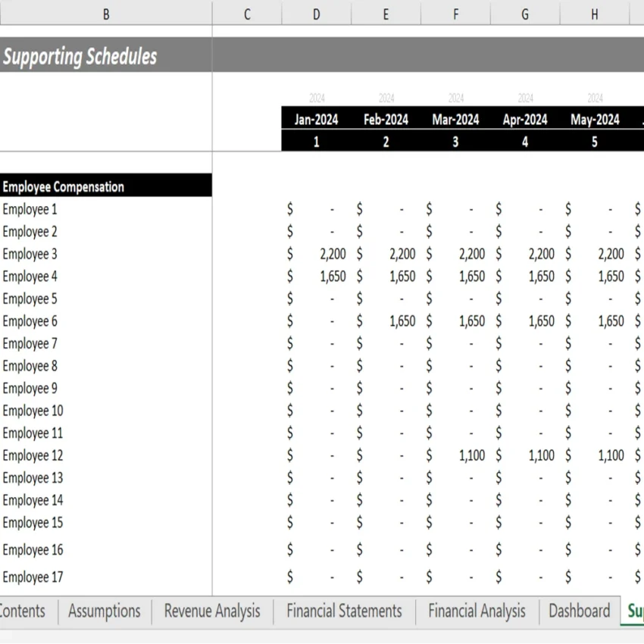Select the Employee Compensation header cell
Image resolution: width=644 pixels, height=644 pixels.
pyautogui.click(x=64, y=186)
